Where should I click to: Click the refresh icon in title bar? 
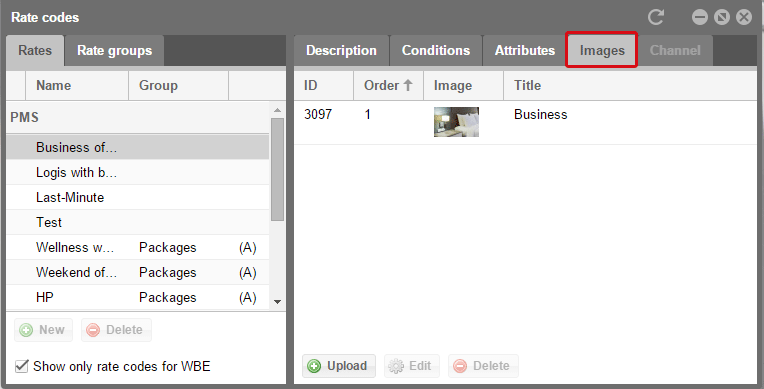point(656,18)
